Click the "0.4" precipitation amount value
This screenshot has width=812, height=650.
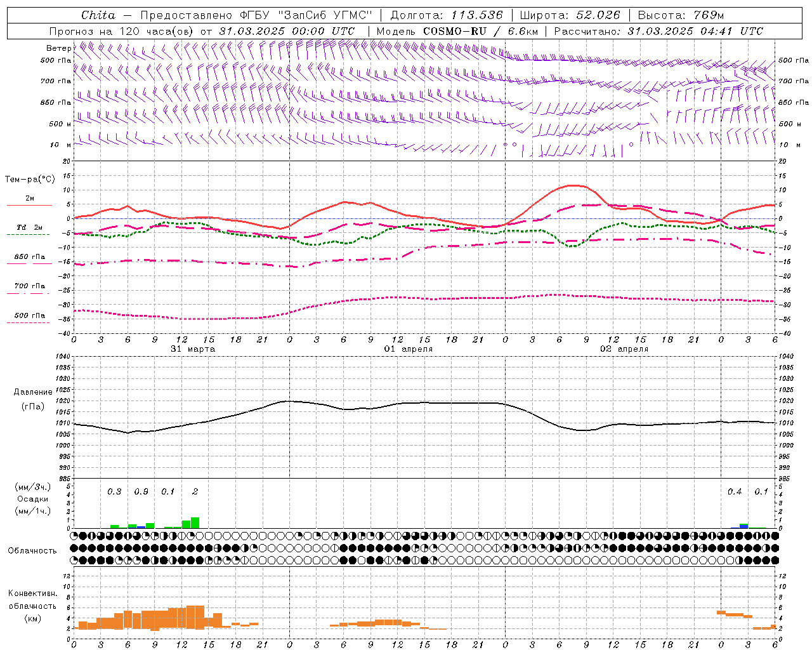click(735, 492)
